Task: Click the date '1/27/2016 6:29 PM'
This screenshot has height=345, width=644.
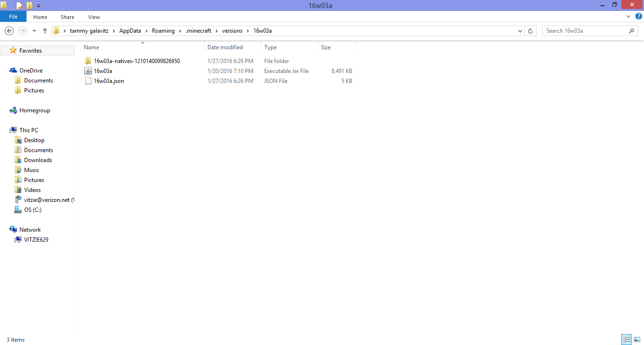Action: [x=230, y=61]
